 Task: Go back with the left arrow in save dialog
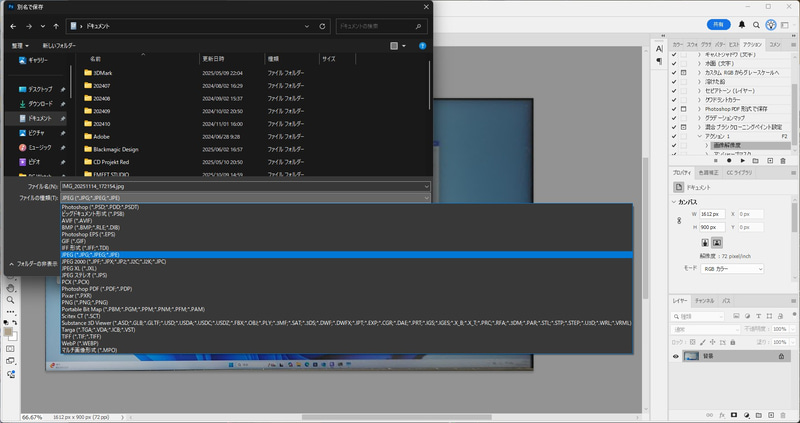click(13, 27)
